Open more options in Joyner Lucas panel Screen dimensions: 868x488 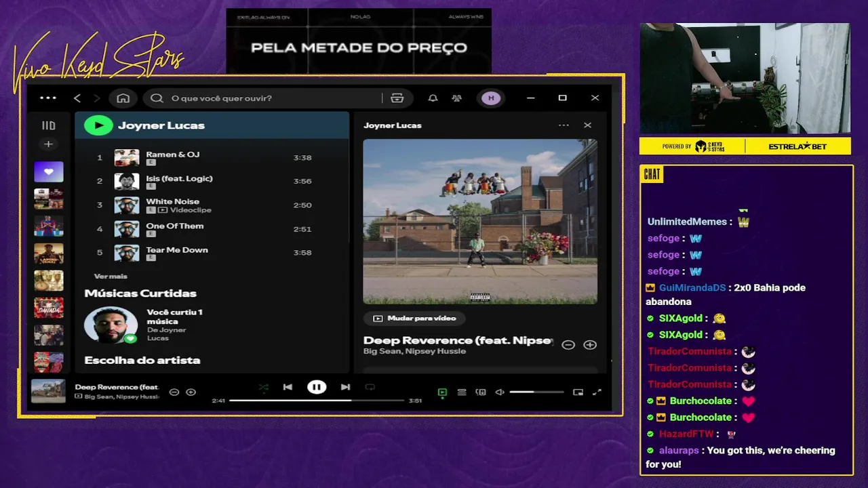click(x=564, y=125)
